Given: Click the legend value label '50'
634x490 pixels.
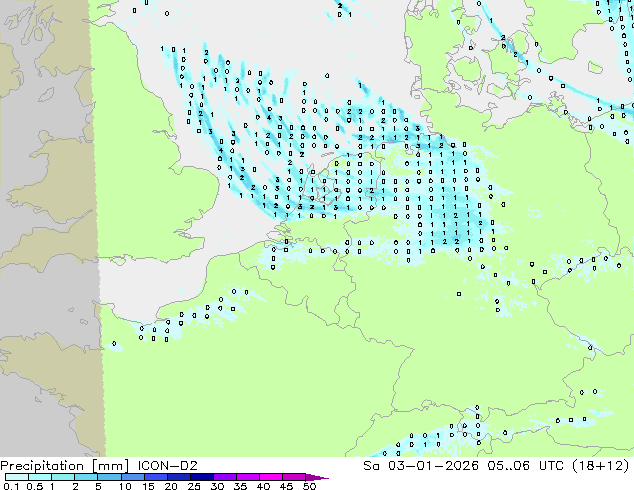Looking at the screenshot, I should tap(309, 486).
